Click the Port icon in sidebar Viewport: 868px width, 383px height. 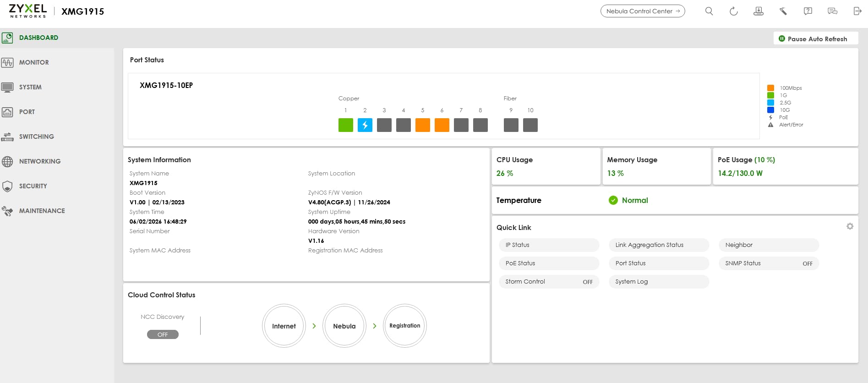click(x=7, y=112)
